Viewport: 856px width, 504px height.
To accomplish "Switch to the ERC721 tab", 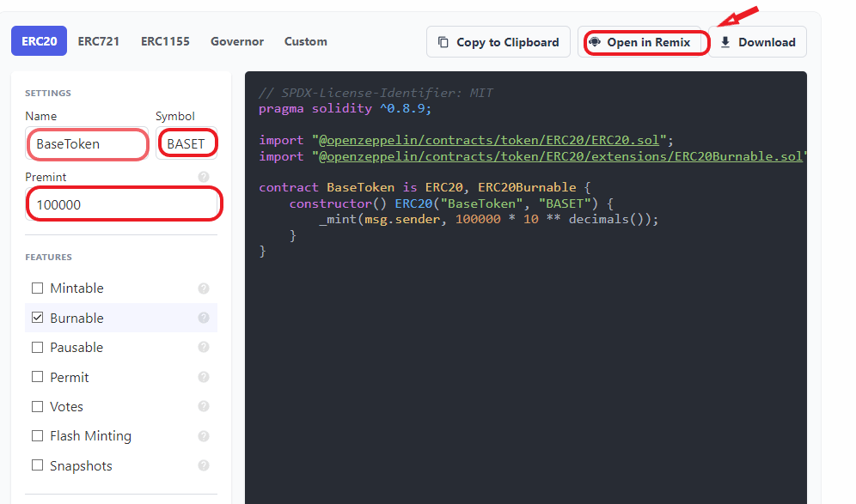I will point(99,41).
